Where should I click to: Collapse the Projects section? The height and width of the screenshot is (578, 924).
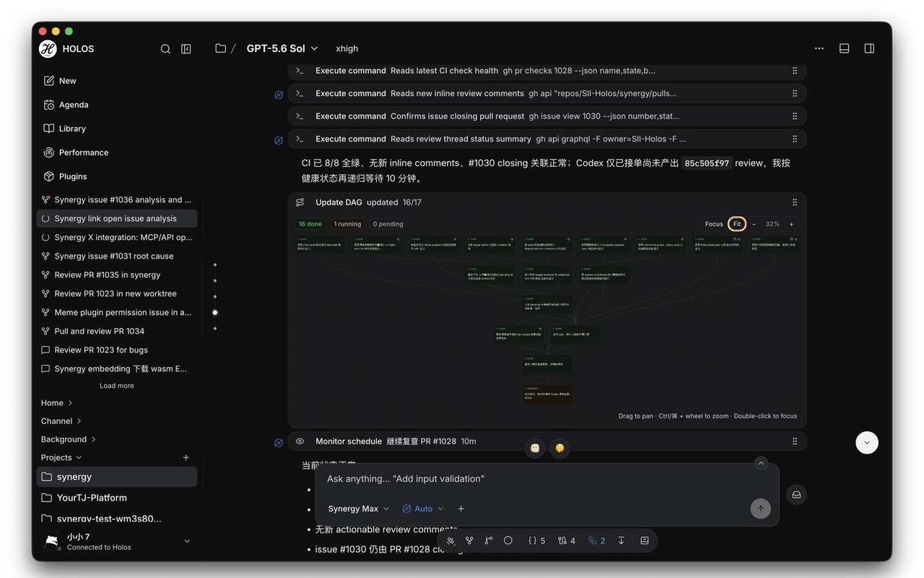(61, 457)
